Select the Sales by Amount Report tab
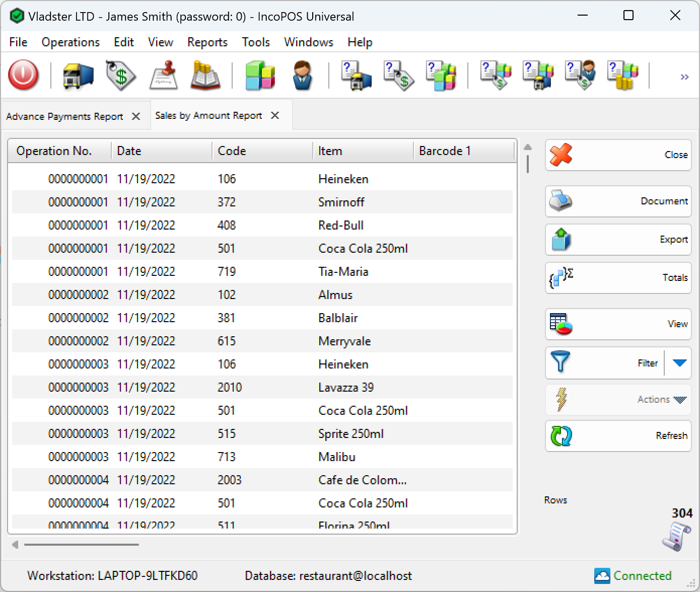 point(208,116)
